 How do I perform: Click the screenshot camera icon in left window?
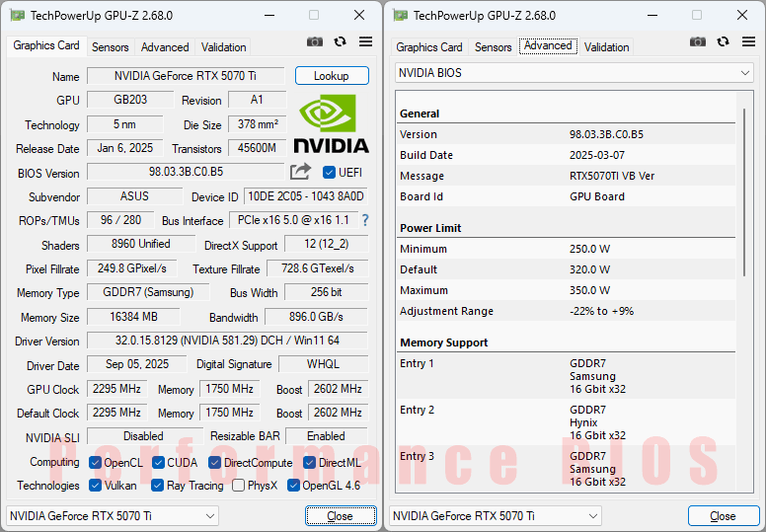[315, 42]
